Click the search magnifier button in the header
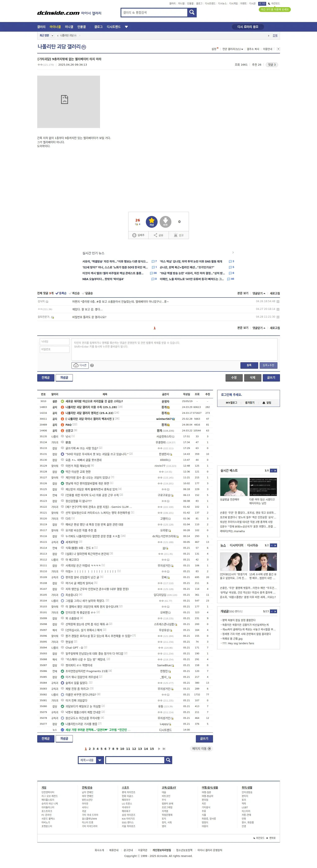 click(192, 13)
